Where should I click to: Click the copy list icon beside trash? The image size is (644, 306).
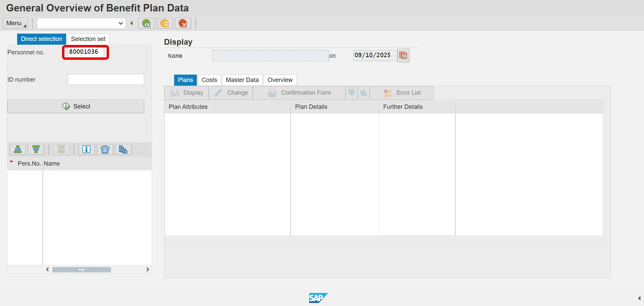[123, 149]
